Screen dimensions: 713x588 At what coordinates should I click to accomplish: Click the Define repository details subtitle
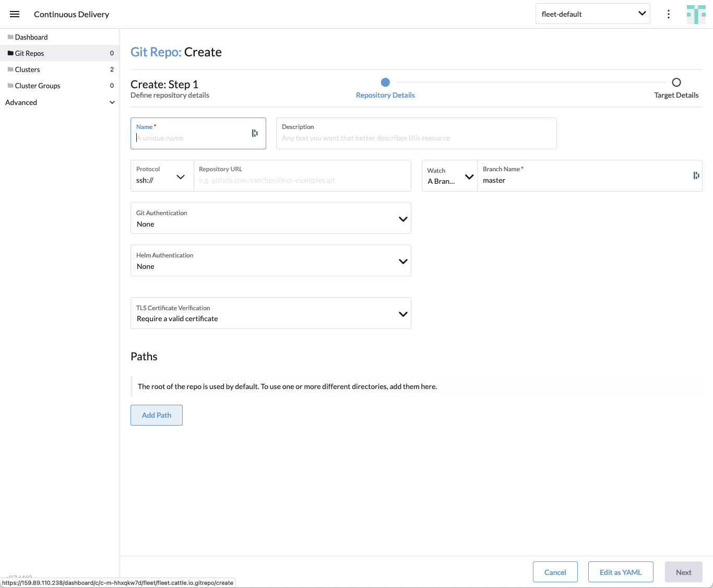170,95
